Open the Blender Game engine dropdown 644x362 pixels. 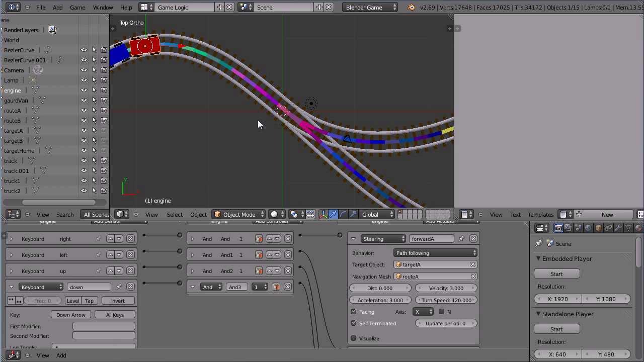[x=371, y=8]
